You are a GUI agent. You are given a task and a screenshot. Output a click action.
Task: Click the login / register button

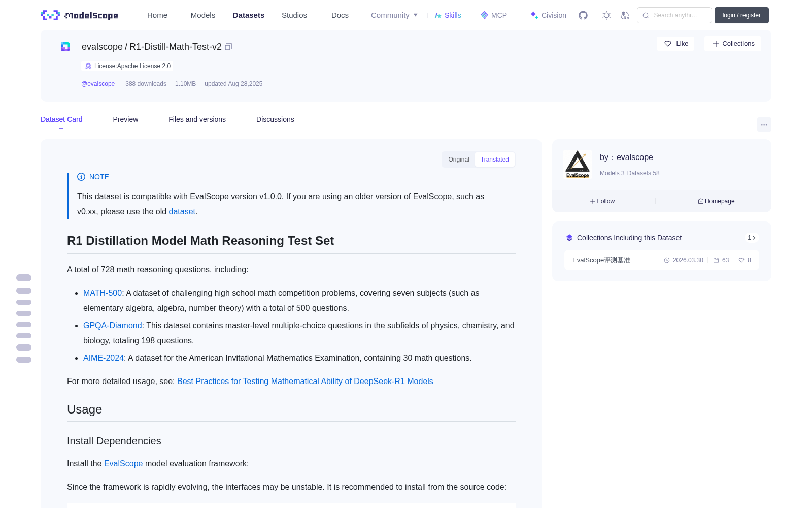(x=741, y=15)
